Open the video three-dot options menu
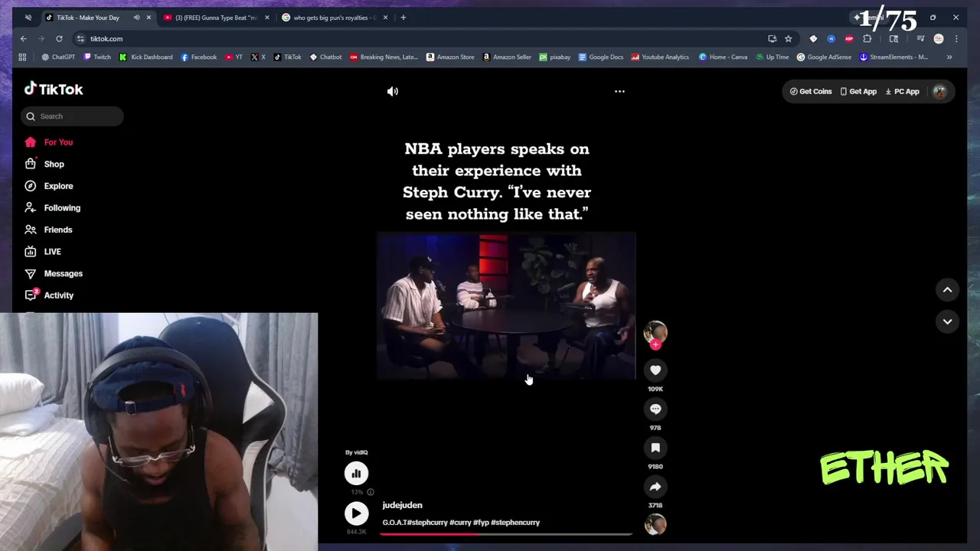 click(x=619, y=91)
